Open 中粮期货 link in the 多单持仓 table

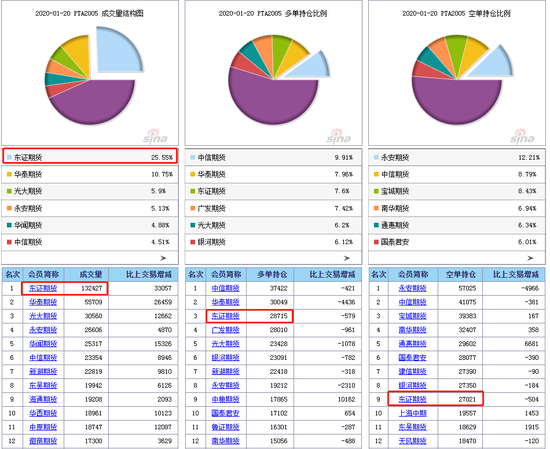coord(226,399)
